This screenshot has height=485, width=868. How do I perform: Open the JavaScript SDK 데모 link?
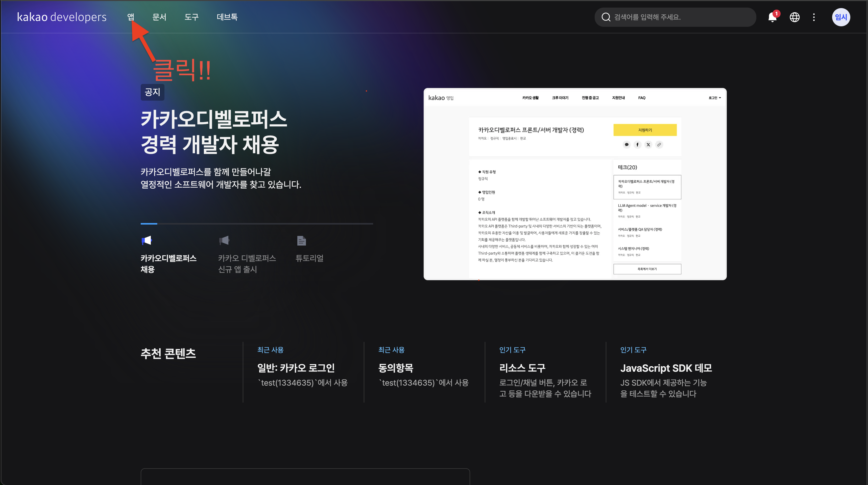(x=666, y=368)
